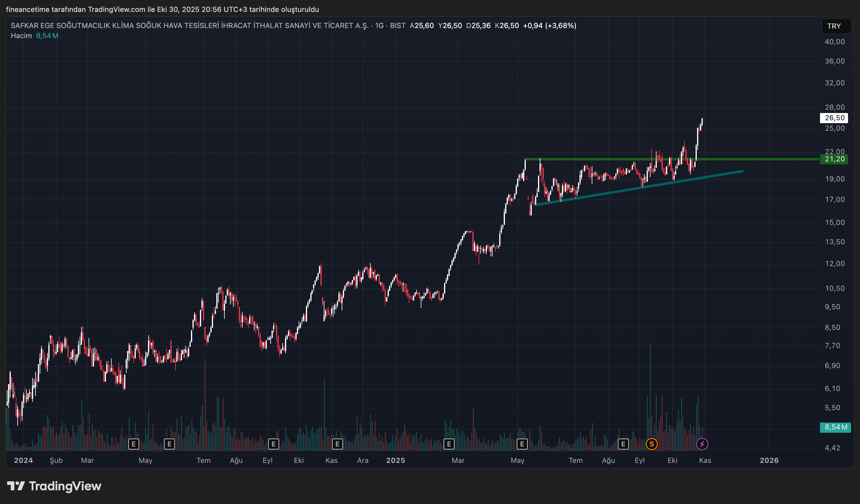Click the purple lightning event marker
Image resolution: width=860 pixels, height=504 pixels.
[702, 444]
